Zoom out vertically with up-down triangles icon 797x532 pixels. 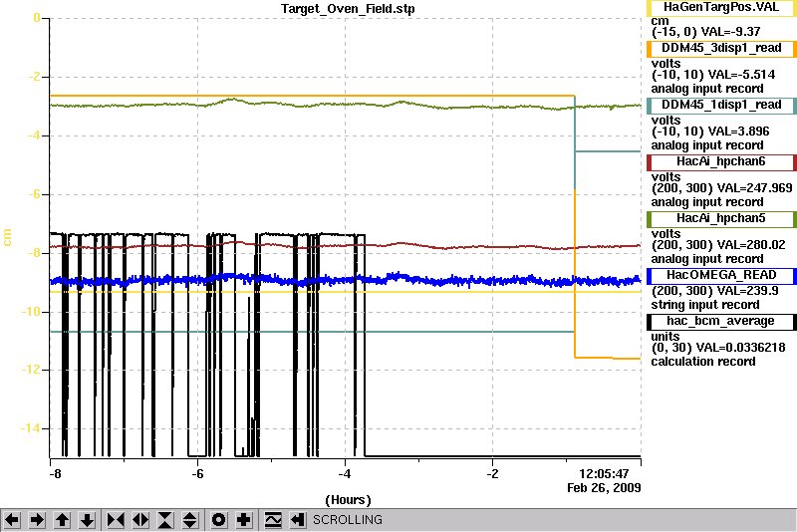(189, 520)
